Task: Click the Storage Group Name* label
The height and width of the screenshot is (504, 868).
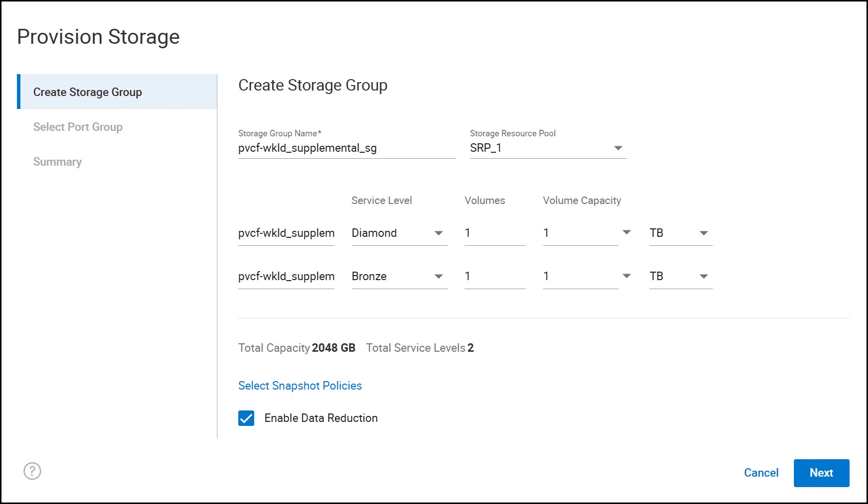Action: coord(280,133)
